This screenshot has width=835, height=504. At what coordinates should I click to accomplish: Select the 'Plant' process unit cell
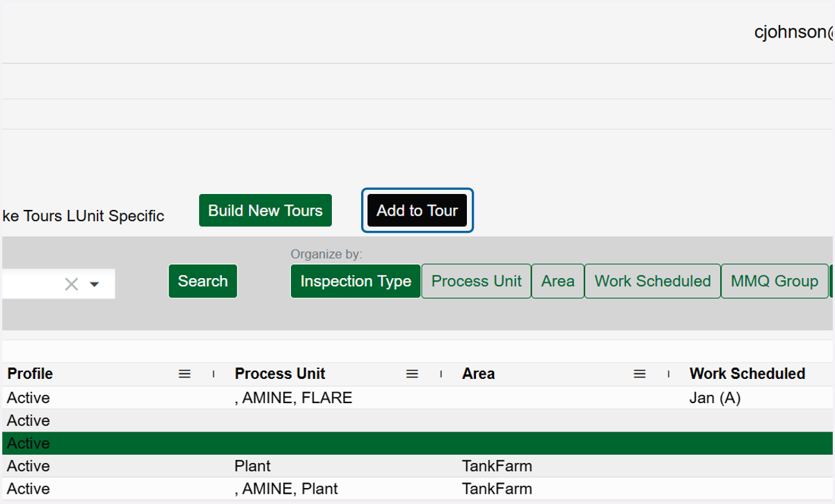tap(253, 466)
